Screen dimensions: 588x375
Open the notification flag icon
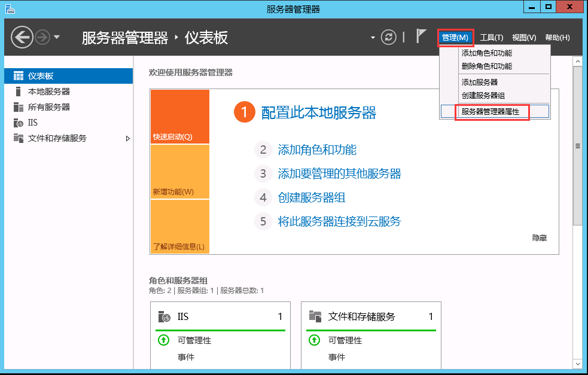[x=422, y=36]
